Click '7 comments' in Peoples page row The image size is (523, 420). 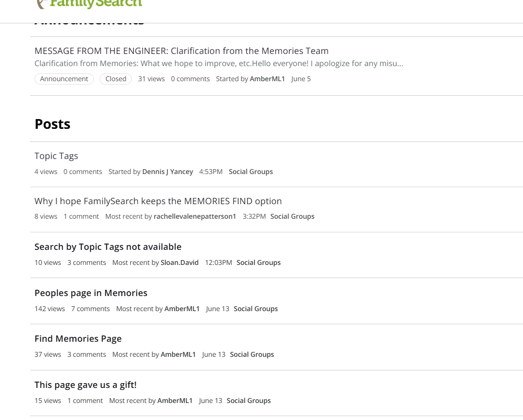90,309
